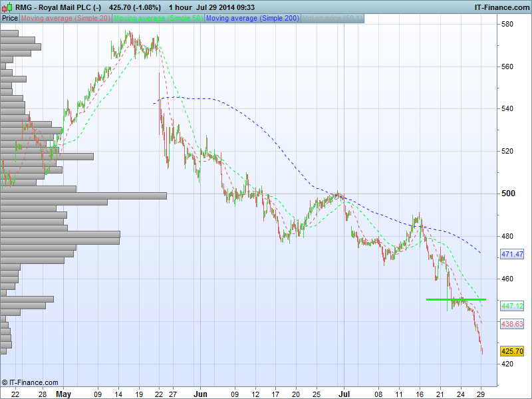Click the longest volume profile bar near 500
532x399 pixels.
point(83,196)
